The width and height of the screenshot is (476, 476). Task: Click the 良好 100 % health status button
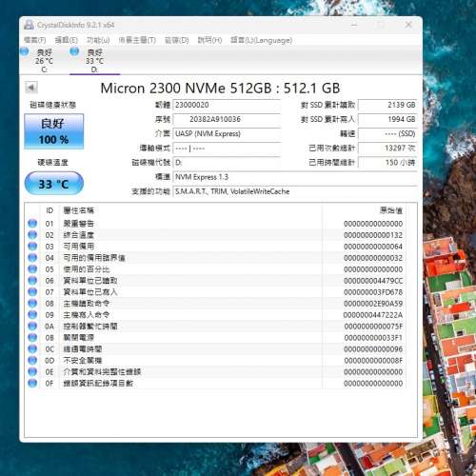click(x=54, y=131)
